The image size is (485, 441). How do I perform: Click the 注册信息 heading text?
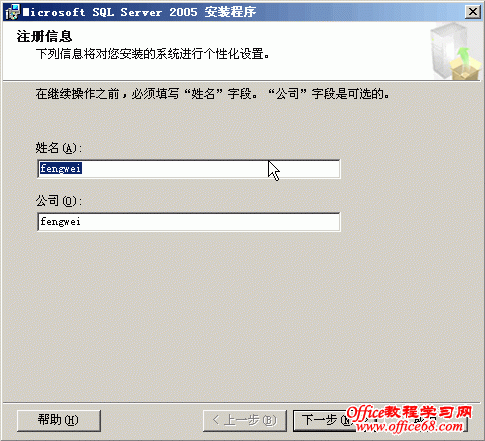point(44,36)
